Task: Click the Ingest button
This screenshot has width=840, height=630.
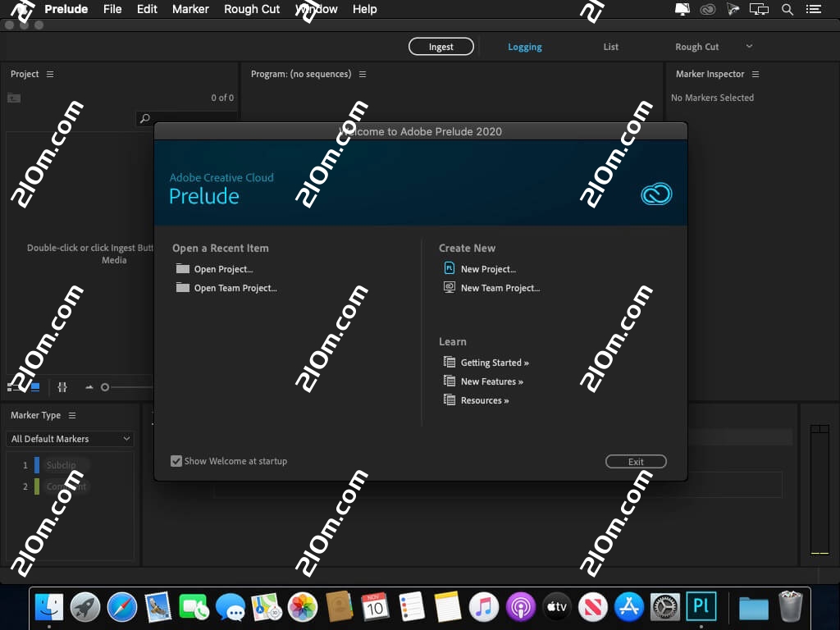Action: [441, 47]
